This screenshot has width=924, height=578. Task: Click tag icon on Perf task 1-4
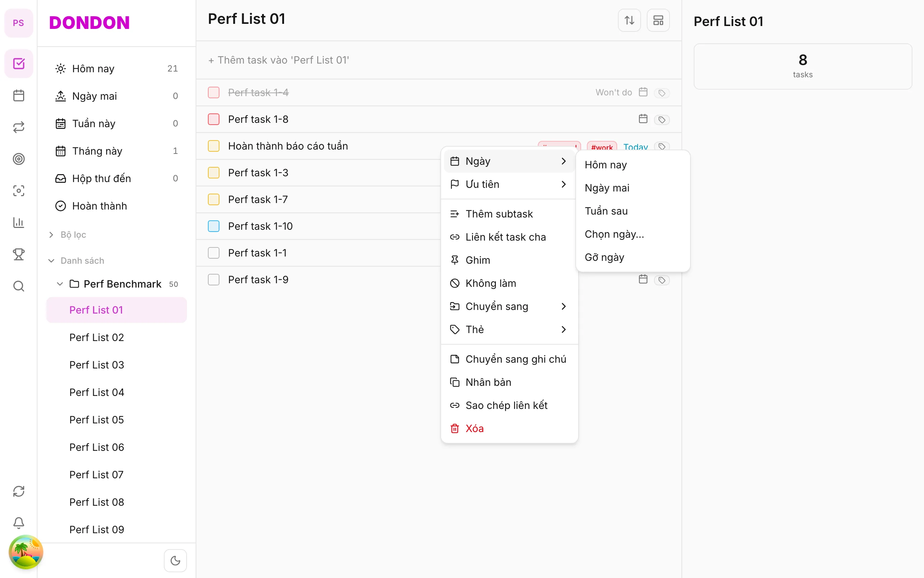point(662,93)
